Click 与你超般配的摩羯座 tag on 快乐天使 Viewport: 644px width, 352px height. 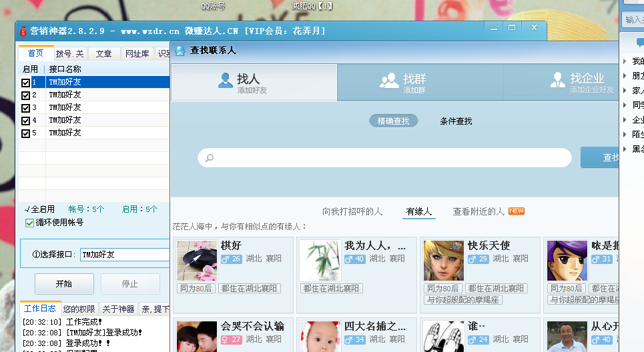[463, 300]
